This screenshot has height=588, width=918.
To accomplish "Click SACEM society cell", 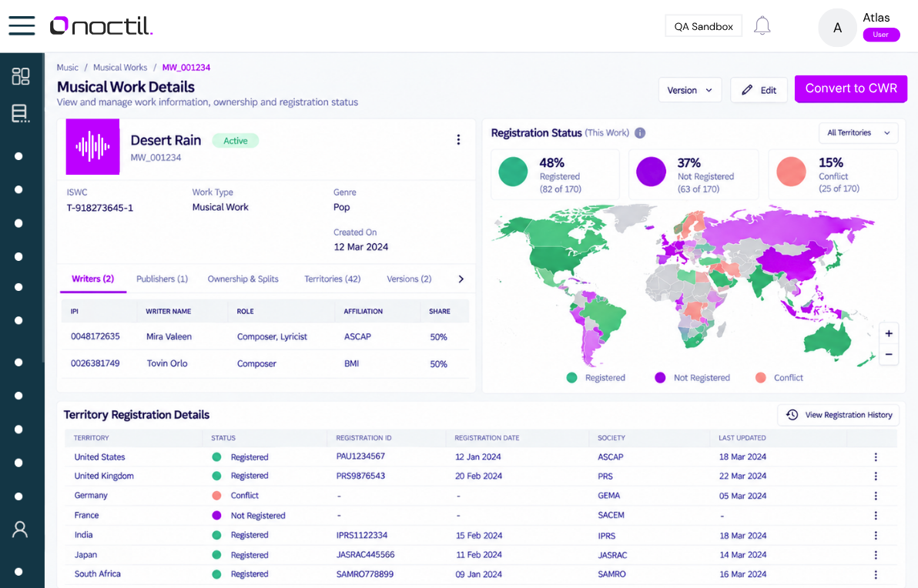I will pyautogui.click(x=611, y=516).
